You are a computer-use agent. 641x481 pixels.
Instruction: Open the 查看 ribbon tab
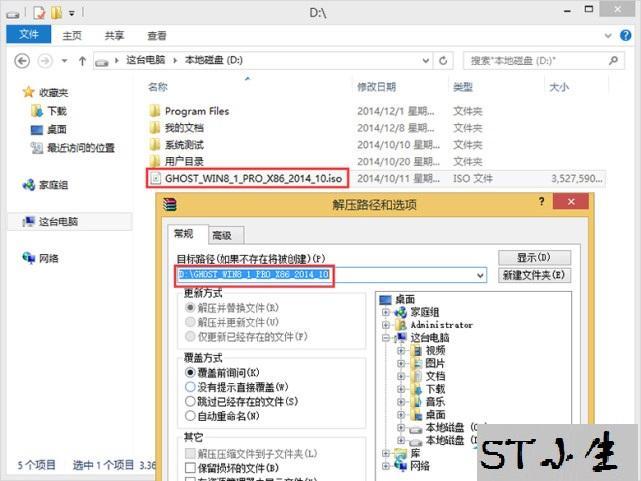coord(157,36)
